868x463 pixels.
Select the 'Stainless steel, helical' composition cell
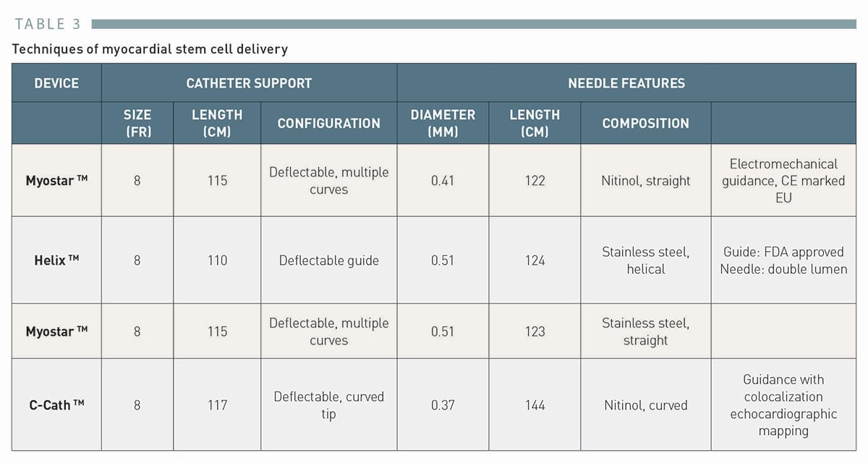pos(645,260)
